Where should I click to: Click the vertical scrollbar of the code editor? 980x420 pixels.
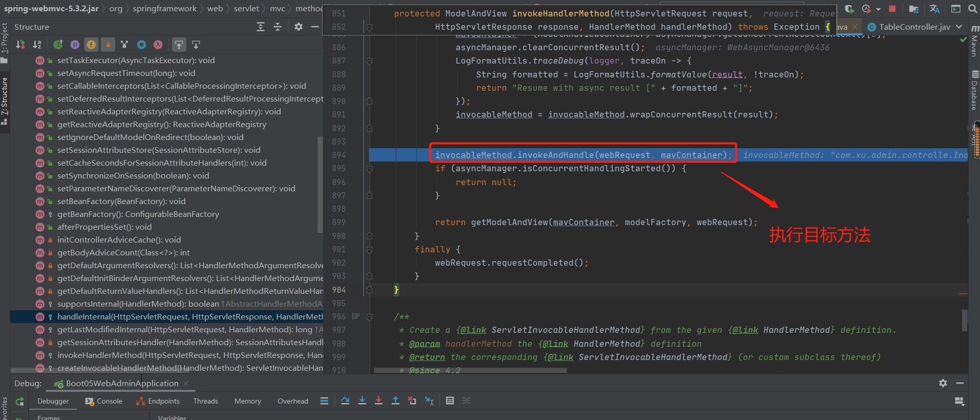(x=964, y=320)
